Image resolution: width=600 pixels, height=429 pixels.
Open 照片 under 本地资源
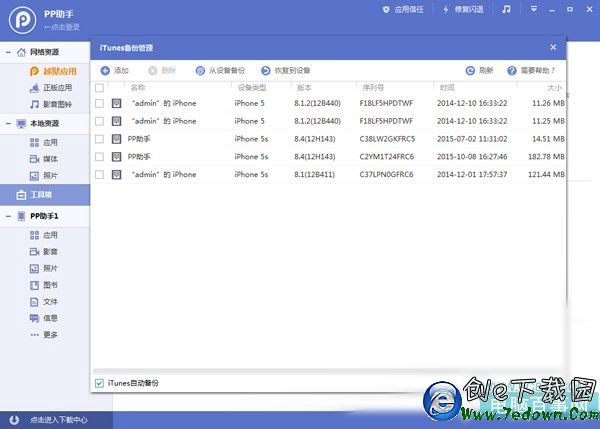pos(44,176)
